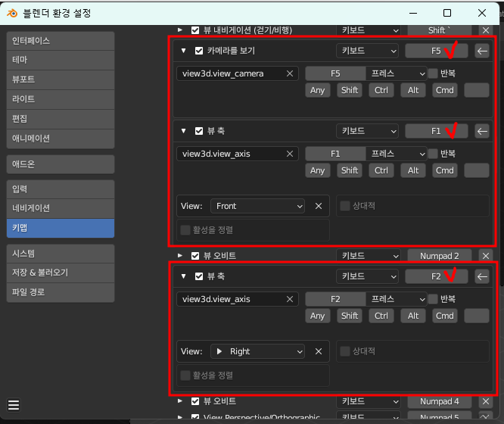Enable 반복 checkbox for the F5 entry
This screenshot has width=504, height=424.
(433, 73)
